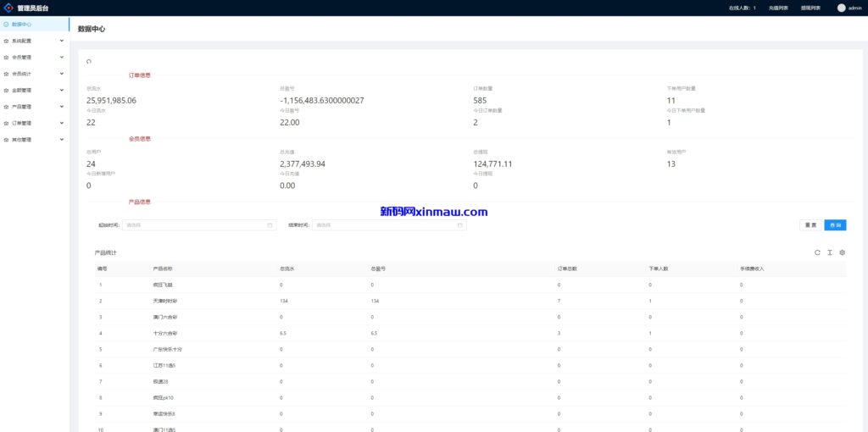Expand the 系统配置 menu
Viewport: 868px width, 432px height.
point(62,41)
